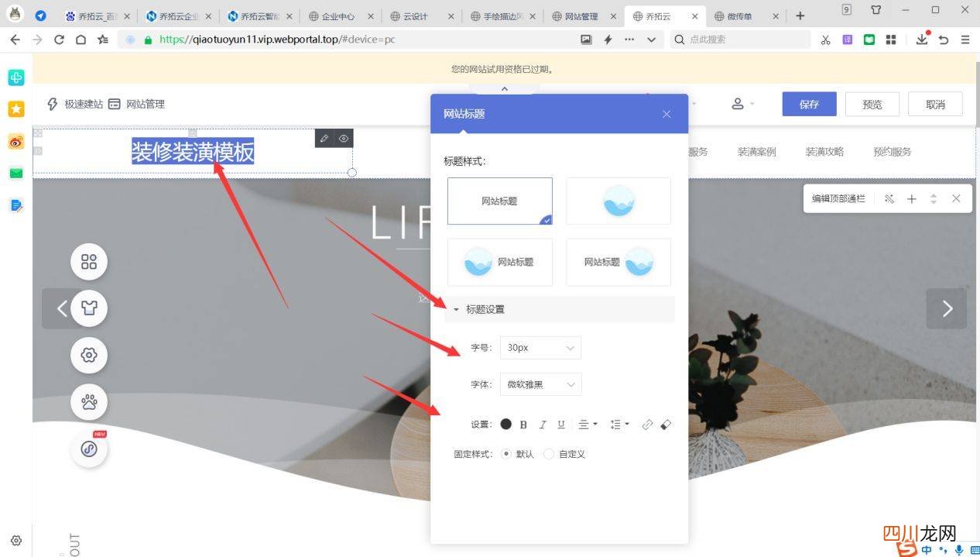Close the 网站标题 dialog

point(666,114)
